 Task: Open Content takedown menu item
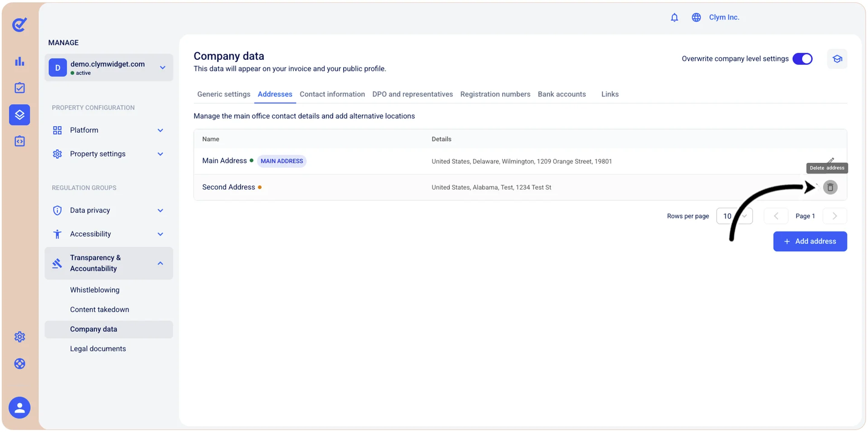coord(99,310)
